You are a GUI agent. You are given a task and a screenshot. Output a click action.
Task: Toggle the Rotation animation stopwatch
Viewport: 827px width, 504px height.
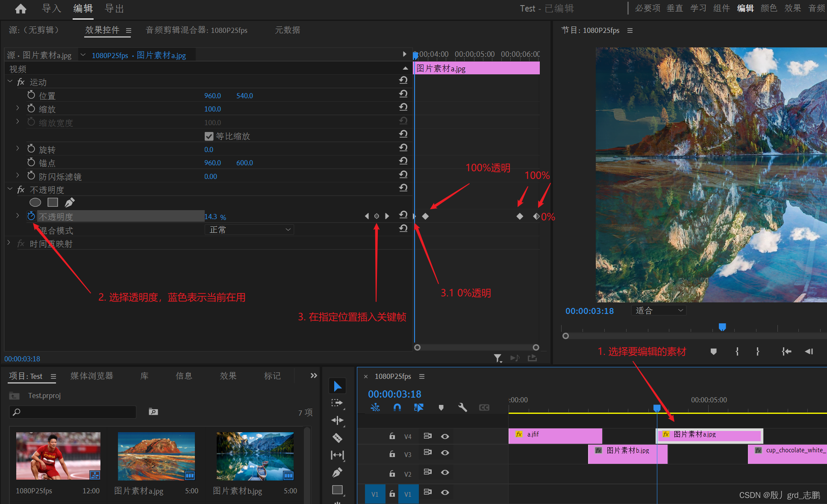(31, 149)
